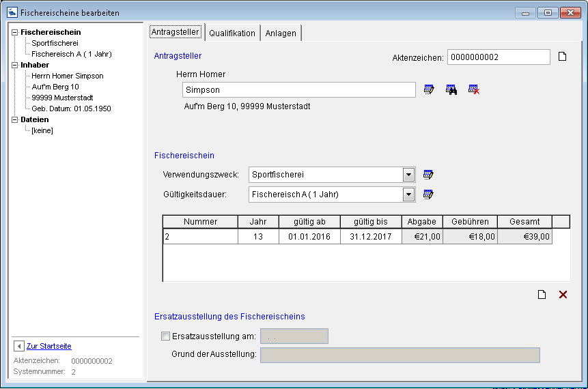Add a new row with the page icon below table
Viewport: 588px width, 389px height.
point(542,295)
